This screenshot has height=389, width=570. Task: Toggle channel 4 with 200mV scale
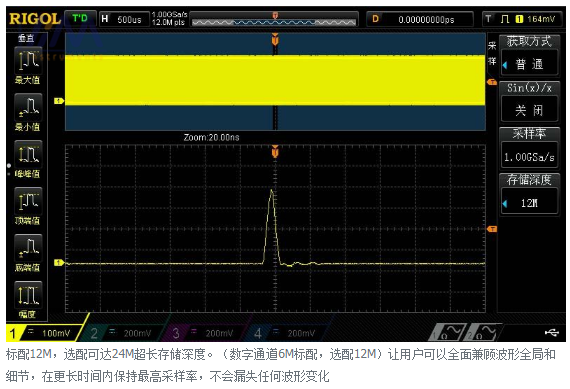click(286, 333)
